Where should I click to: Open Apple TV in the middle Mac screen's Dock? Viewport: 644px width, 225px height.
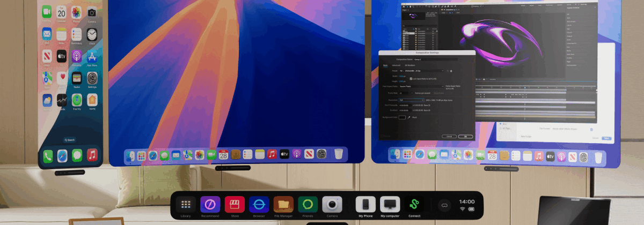284,155
